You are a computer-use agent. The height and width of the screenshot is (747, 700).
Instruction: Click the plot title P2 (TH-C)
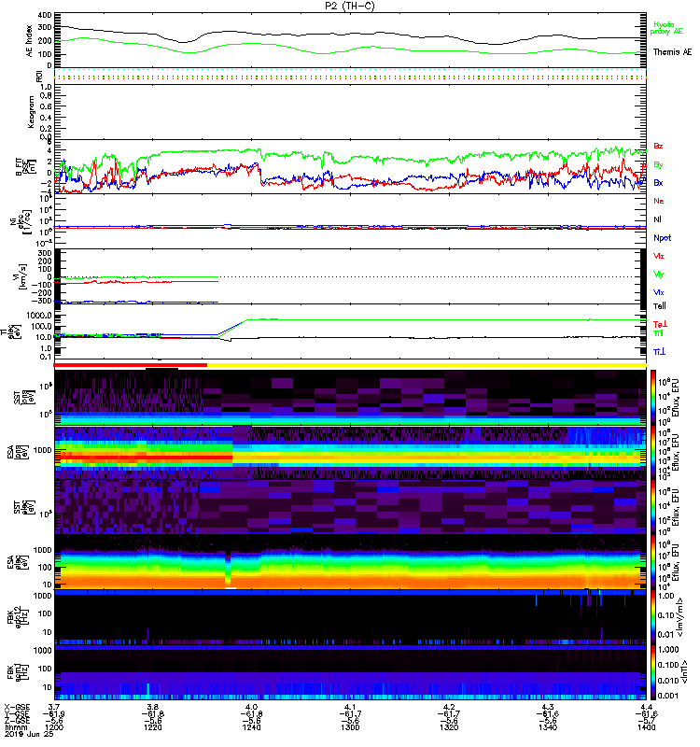click(350, 6)
